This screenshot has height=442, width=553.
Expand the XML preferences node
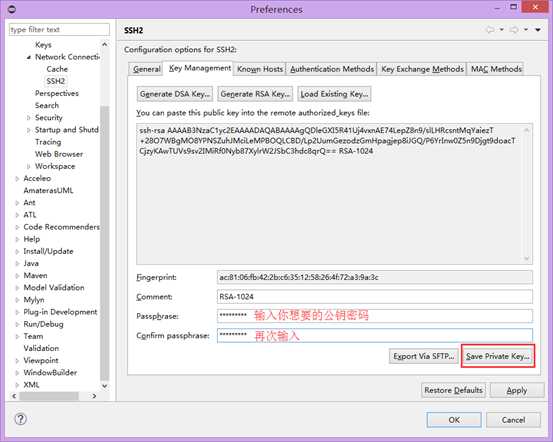point(17,385)
